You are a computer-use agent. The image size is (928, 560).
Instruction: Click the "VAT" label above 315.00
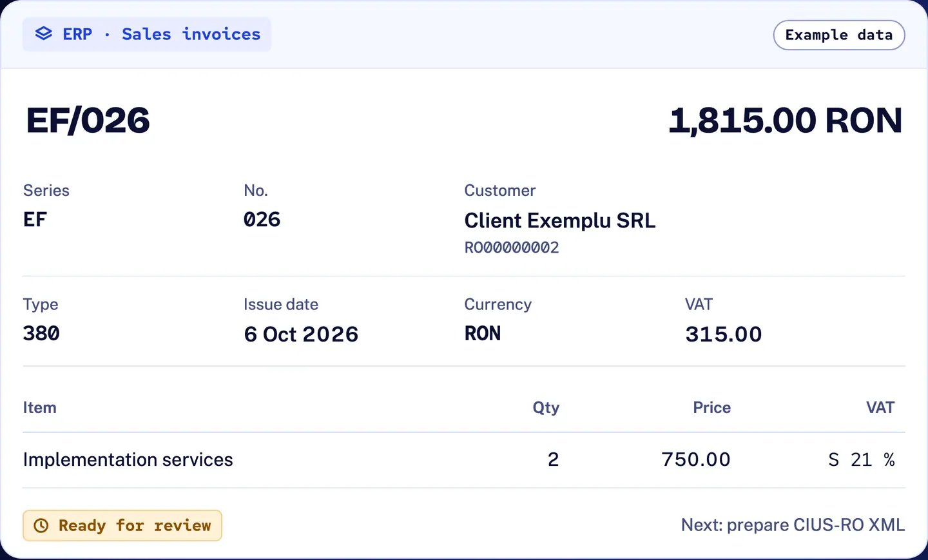coord(699,305)
